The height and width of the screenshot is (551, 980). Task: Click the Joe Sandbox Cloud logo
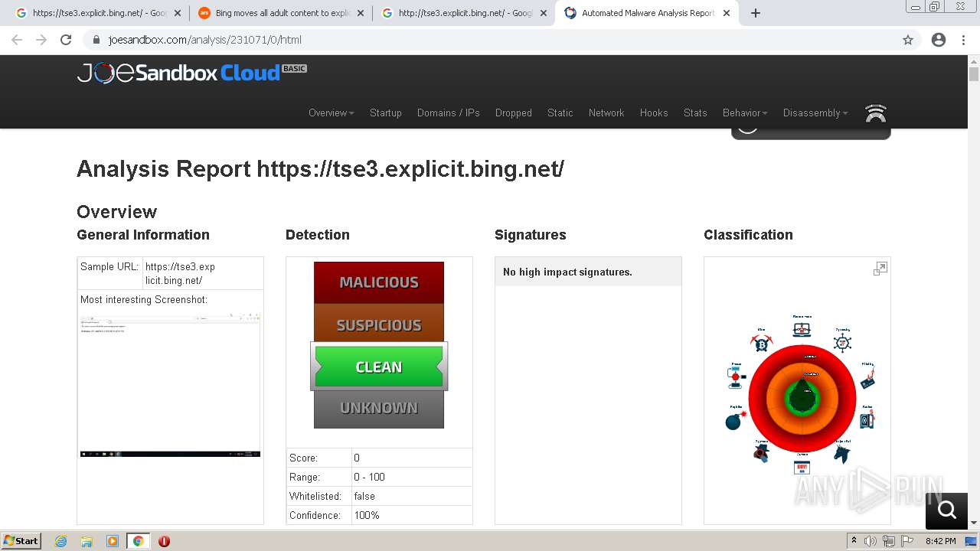tap(191, 73)
